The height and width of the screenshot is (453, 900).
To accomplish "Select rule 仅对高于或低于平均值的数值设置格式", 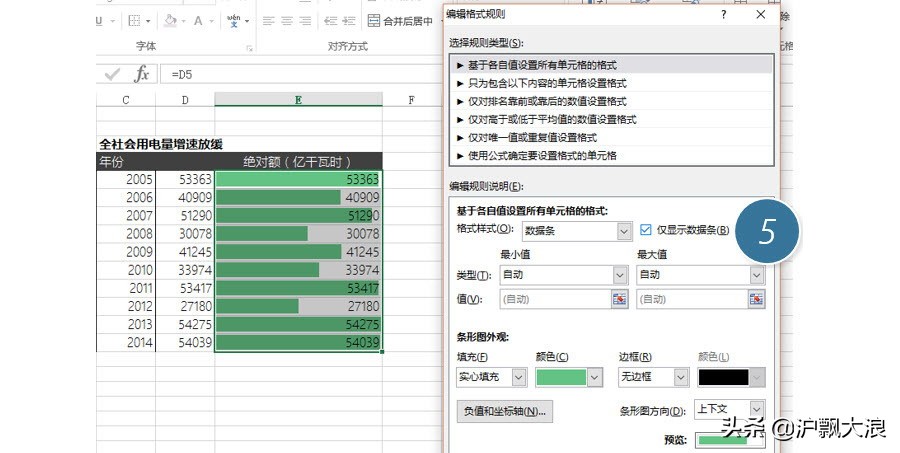I will pyautogui.click(x=611, y=119).
